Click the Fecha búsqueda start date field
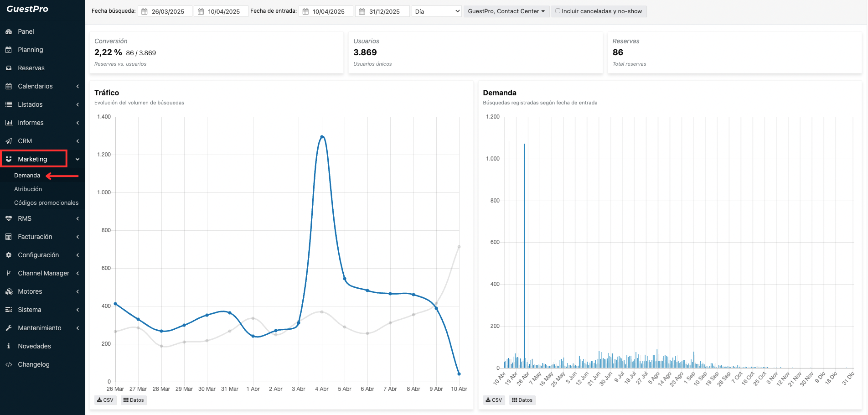The height and width of the screenshot is (415, 868). [x=167, y=11]
